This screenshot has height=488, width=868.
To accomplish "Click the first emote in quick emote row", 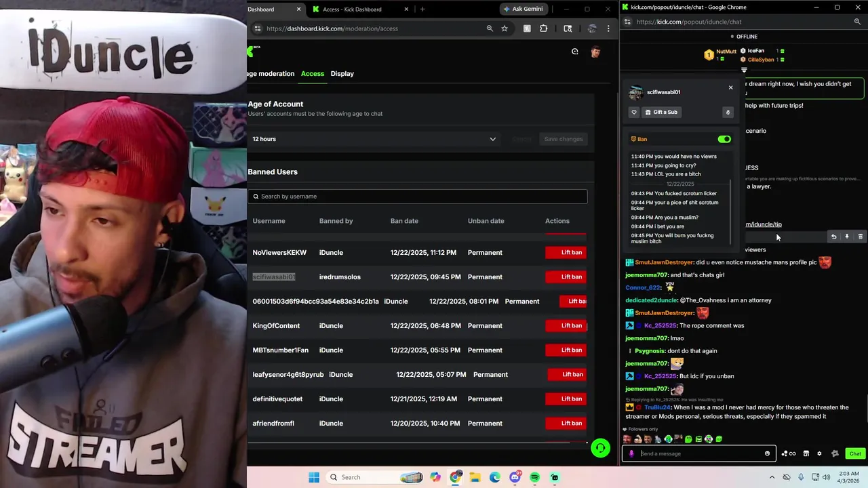I will pyautogui.click(x=627, y=439).
